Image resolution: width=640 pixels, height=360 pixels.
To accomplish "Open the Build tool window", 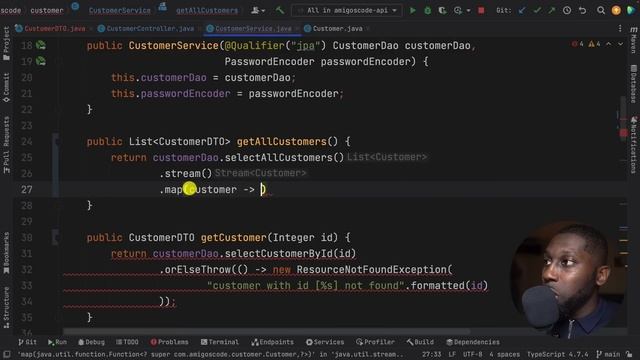I will pyautogui.click(x=420, y=342).
